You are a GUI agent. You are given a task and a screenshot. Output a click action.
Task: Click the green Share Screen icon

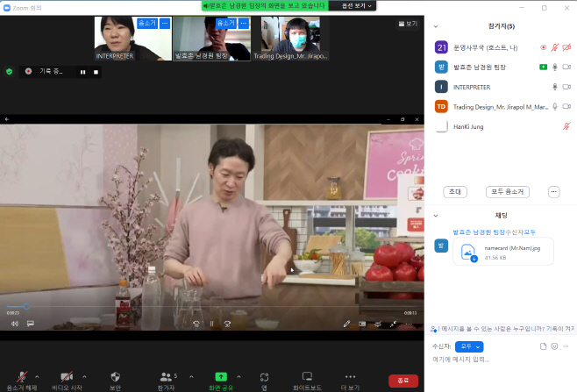[221, 376]
